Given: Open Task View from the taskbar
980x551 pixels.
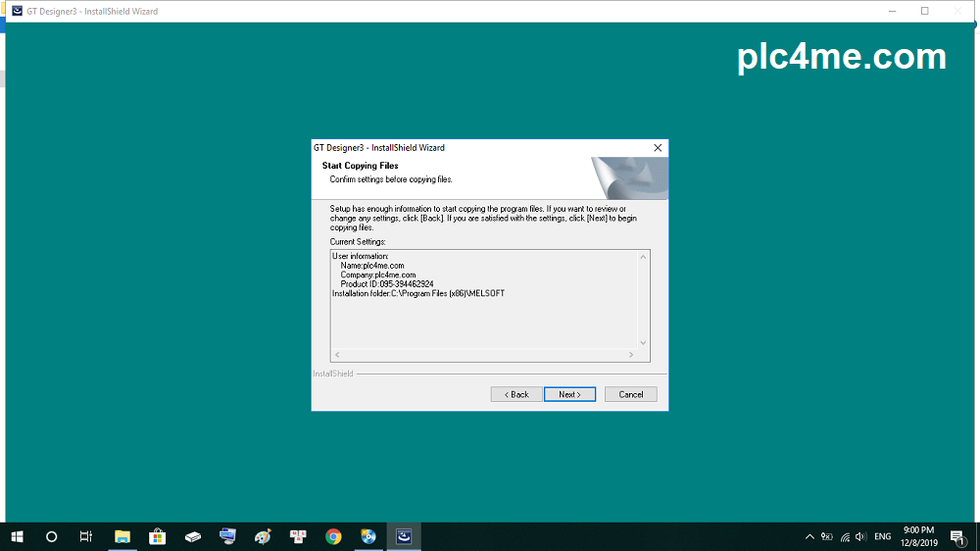Looking at the screenshot, I should (x=86, y=536).
